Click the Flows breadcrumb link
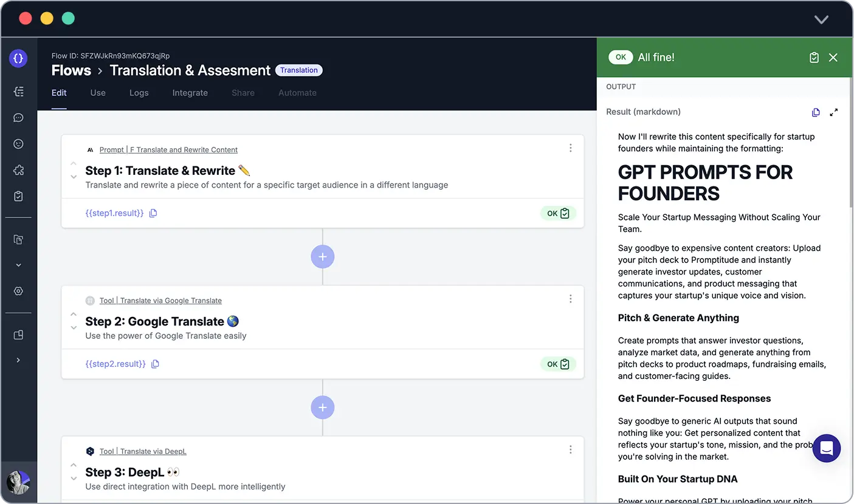The image size is (854, 504). (x=71, y=70)
